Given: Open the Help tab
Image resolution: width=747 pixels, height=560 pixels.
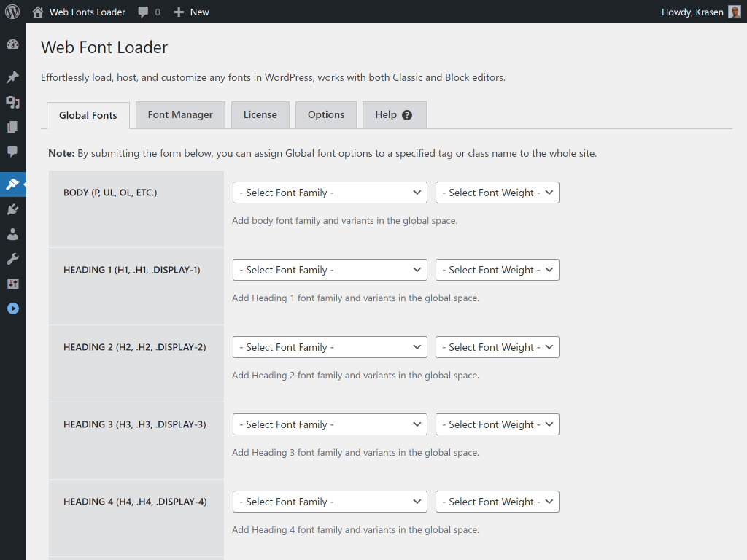Looking at the screenshot, I should (394, 114).
